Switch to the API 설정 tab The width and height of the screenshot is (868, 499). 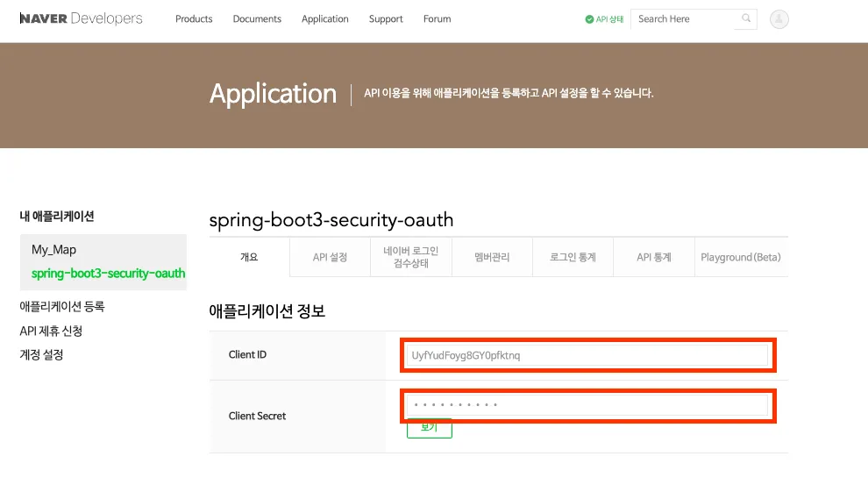pyautogui.click(x=330, y=257)
